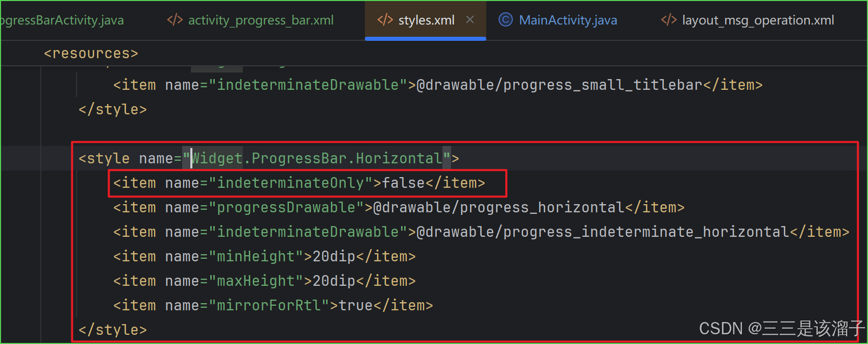Click the closing style tag at bottom

(113, 330)
